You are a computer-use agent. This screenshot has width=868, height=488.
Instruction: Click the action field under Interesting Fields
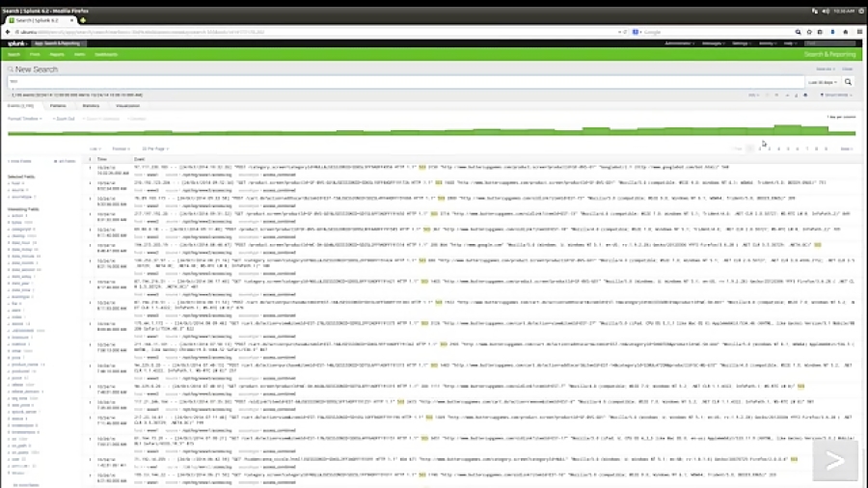pos(17,216)
